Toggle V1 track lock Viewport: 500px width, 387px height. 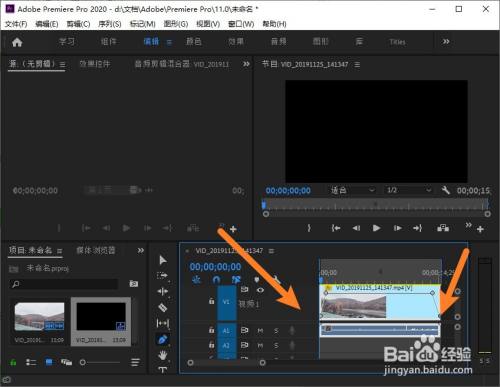(x=211, y=301)
